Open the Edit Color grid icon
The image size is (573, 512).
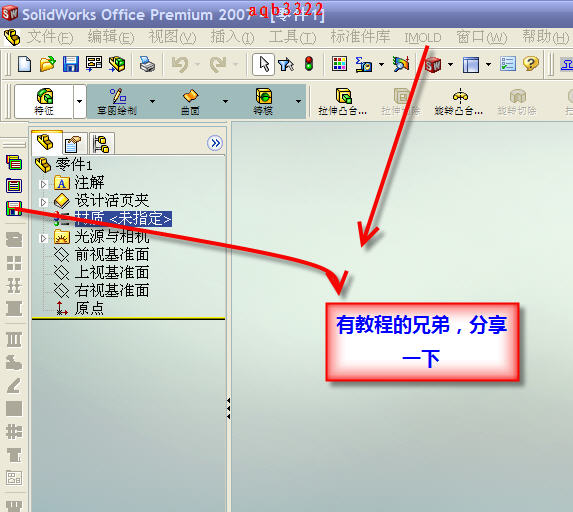tap(339, 64)
